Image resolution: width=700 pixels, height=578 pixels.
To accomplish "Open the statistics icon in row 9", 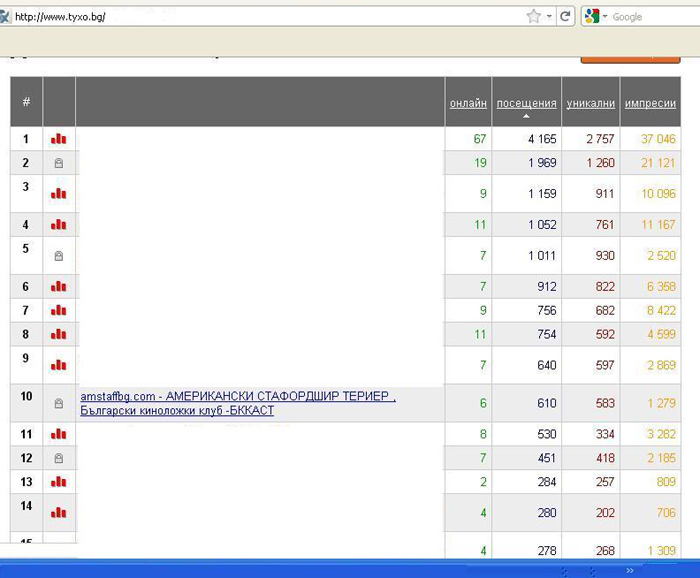I will coord(58,365).
